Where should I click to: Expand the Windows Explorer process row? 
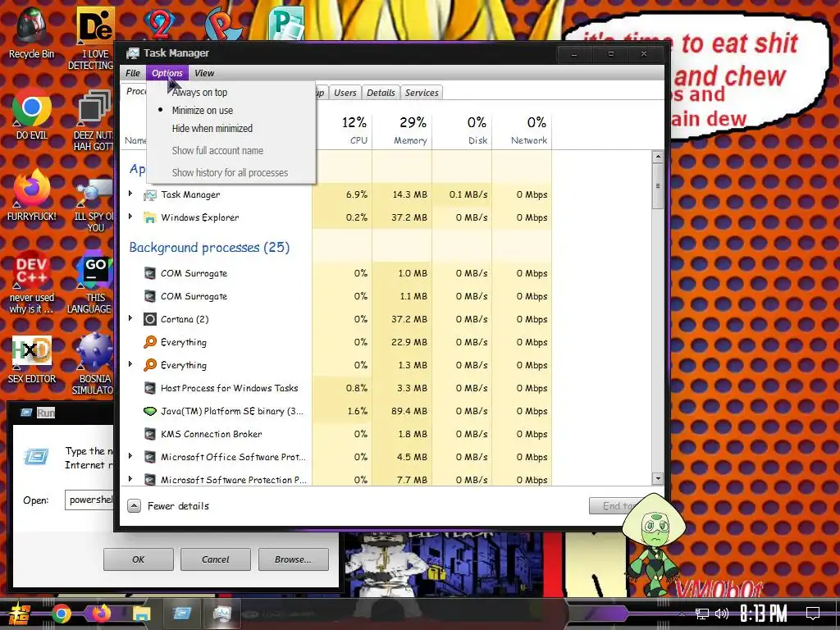[130, 217]
